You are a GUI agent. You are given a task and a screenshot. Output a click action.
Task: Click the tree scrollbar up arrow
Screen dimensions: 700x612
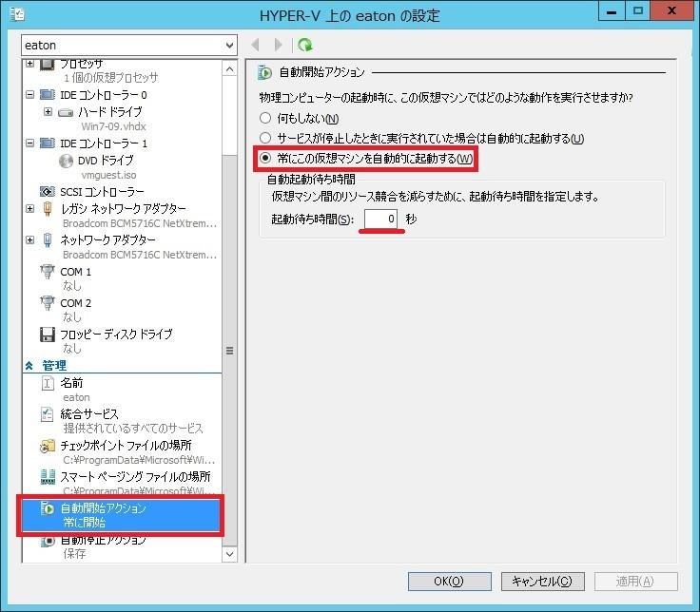229,68
